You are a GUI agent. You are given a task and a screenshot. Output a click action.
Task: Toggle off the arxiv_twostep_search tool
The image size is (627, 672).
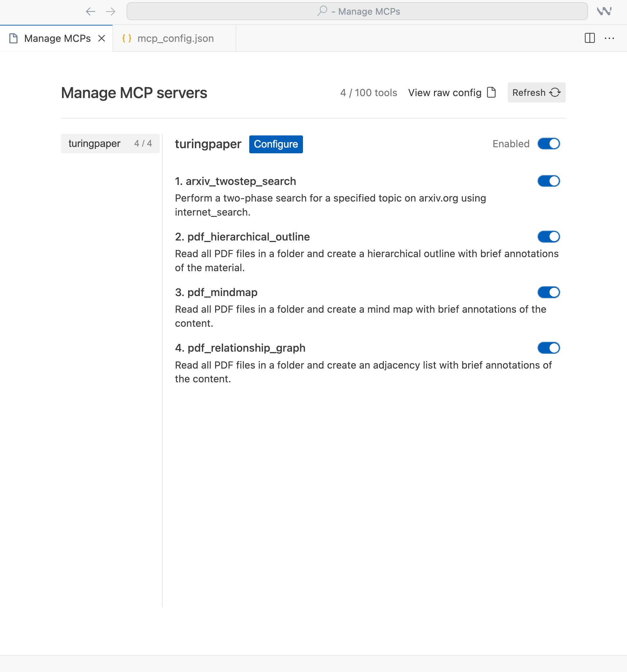point(548,181)
